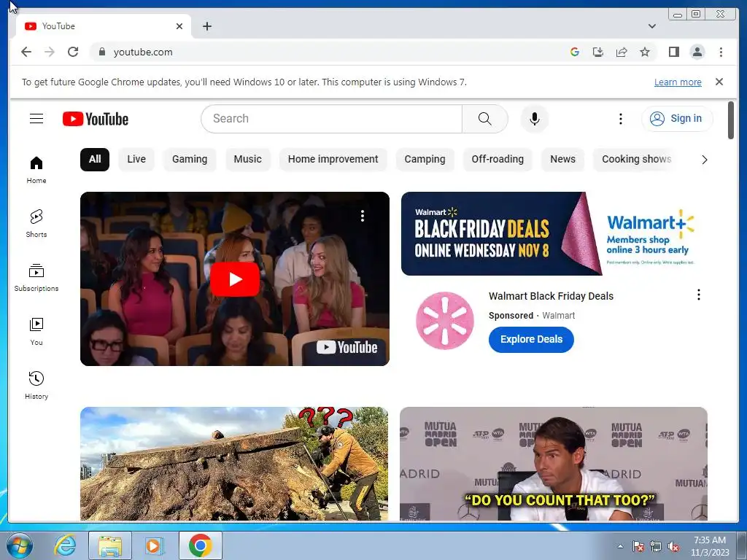This screenshot has height=560, width=747.
Task: Click the muted volume tray icon
Action: pos(673,547)
